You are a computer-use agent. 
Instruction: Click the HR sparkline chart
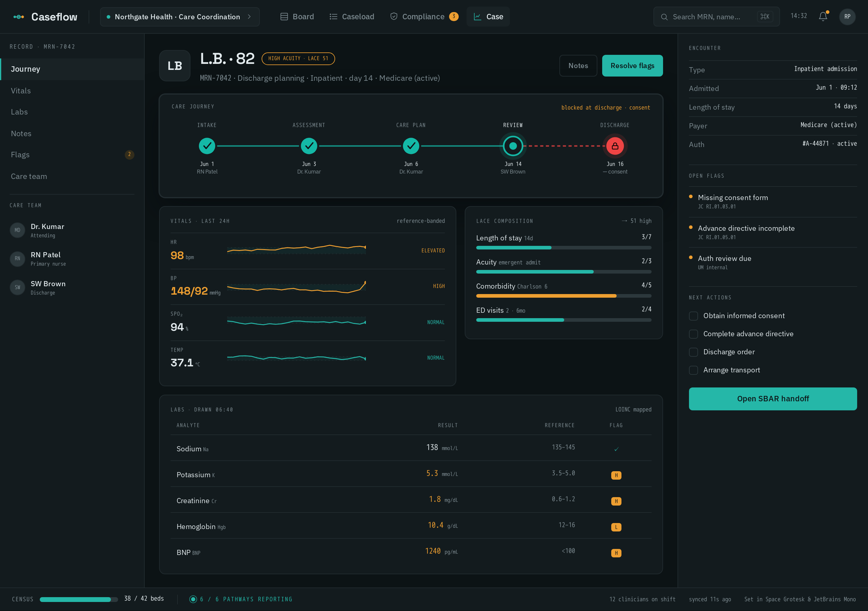(296, 249)
